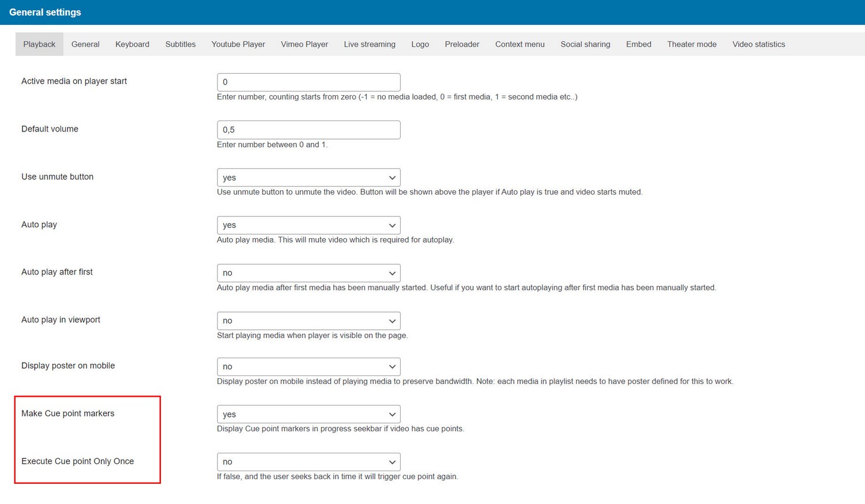This screenshot has height=504, width=865.
Task: Switch to the Theater mode tab
Action: 691,44
